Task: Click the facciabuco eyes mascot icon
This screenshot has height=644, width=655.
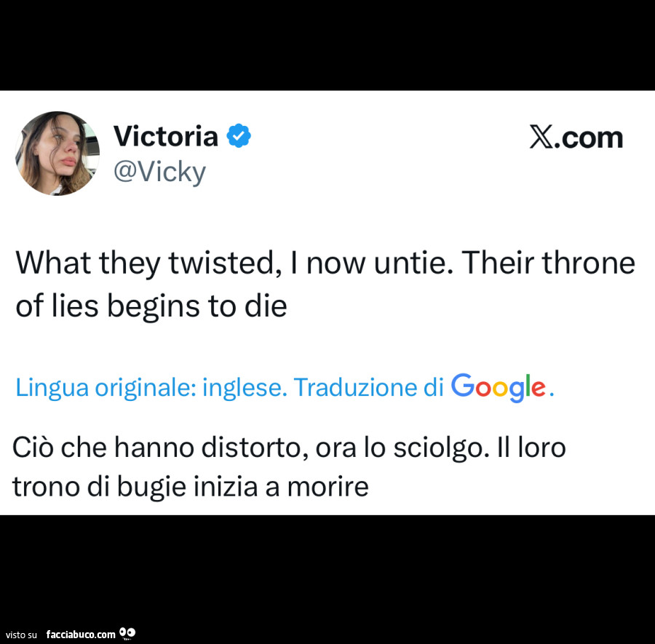Action: pos(127,633)
